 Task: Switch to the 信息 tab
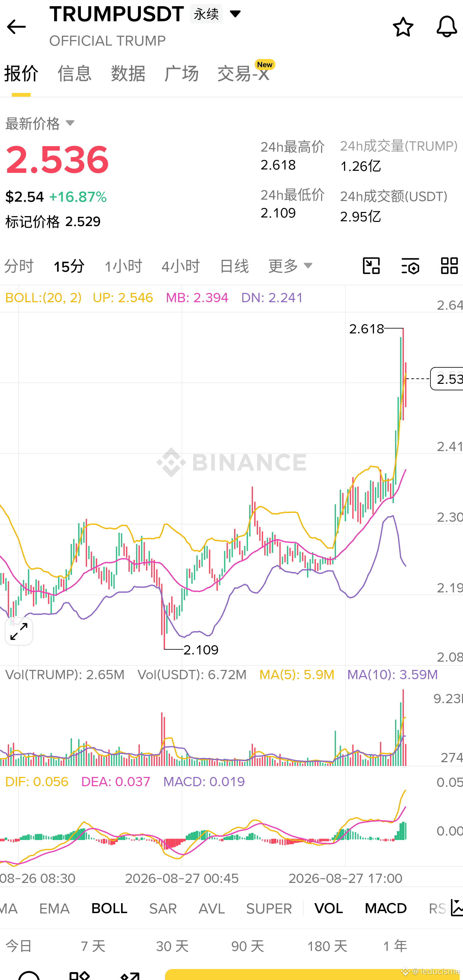coord(74,73)
